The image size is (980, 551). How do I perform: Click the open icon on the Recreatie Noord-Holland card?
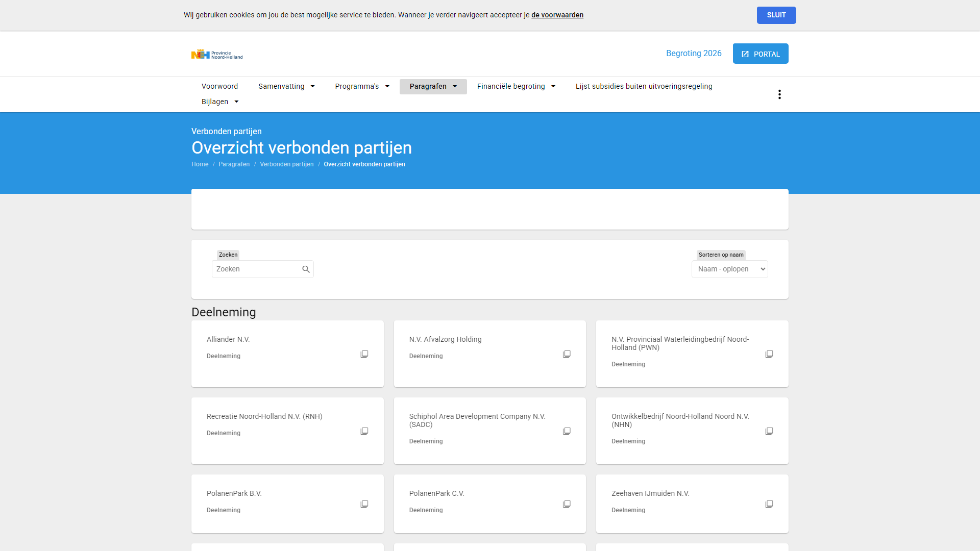[364, 431]
